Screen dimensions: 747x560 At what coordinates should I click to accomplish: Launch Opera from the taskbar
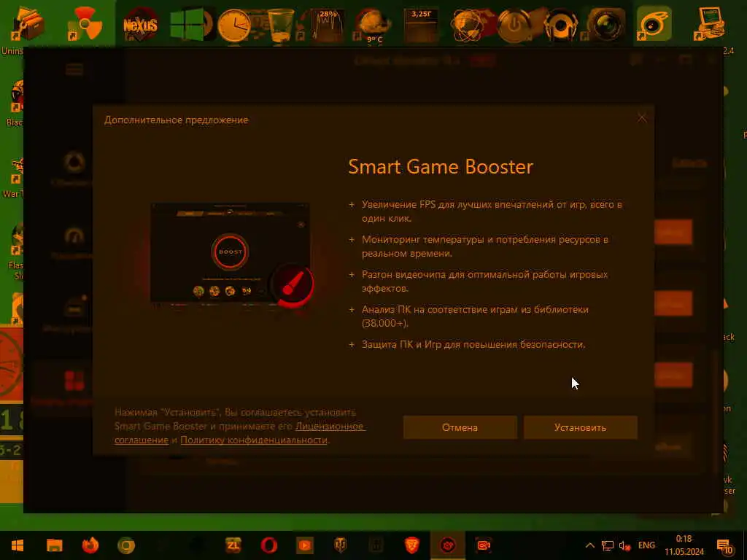point(269,545)
